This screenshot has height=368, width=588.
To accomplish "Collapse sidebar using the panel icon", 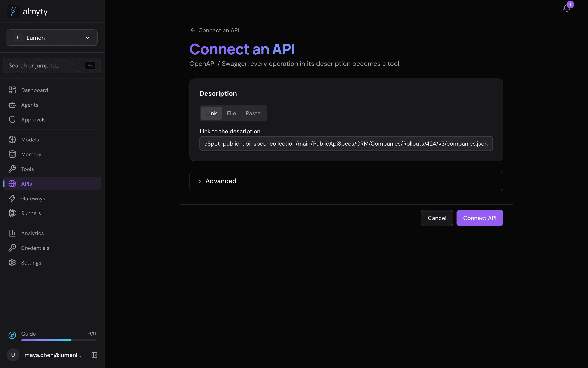I will [x=94, y=355].
